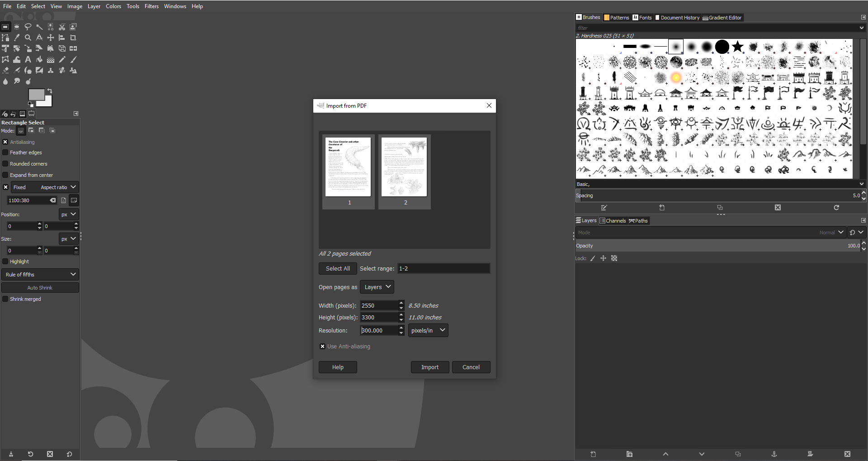Set selection mode to add to selection

pyautogui.click(x=31, y=131)
